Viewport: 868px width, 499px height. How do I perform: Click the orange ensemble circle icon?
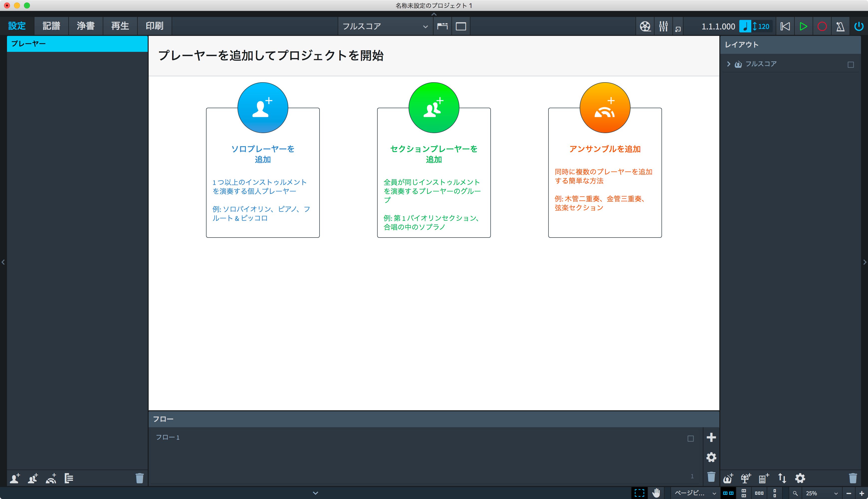pos(605,108)
